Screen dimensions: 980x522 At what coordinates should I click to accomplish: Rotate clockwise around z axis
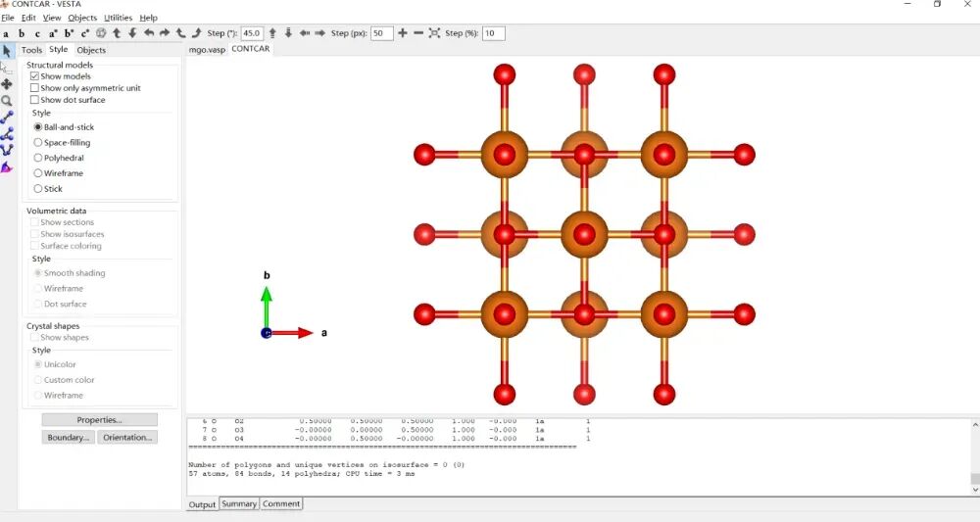coord(196,33)
